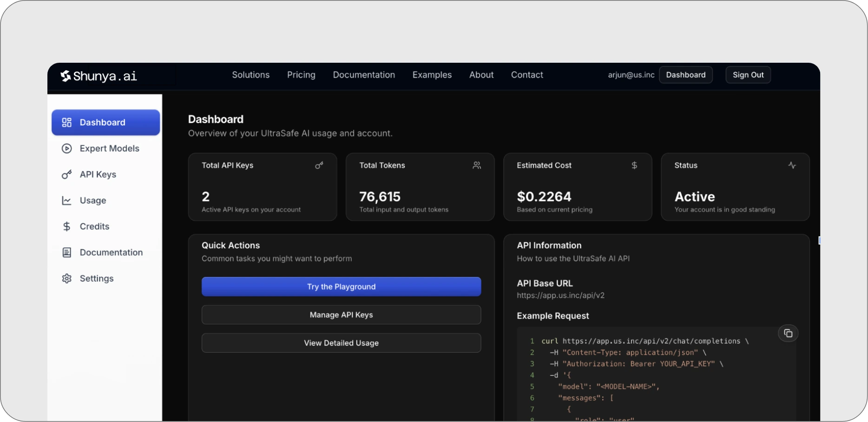
Task: Open Contact in the top navigation
Action: (527, 75)
